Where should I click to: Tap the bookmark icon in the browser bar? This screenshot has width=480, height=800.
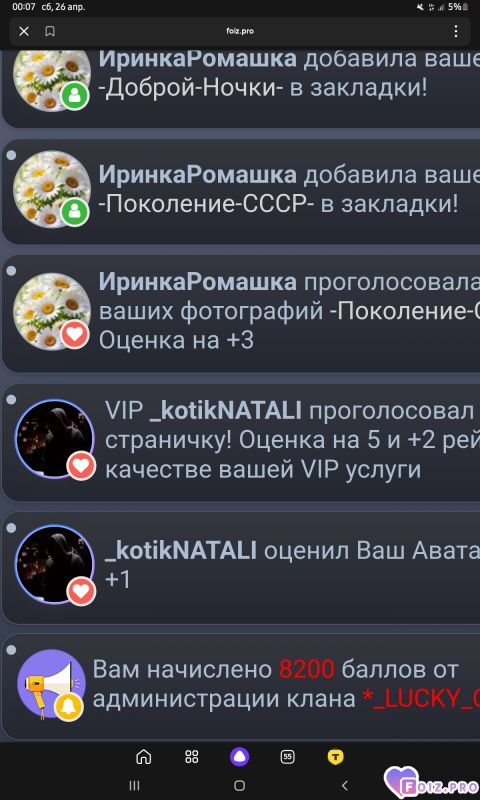(50, 32)
